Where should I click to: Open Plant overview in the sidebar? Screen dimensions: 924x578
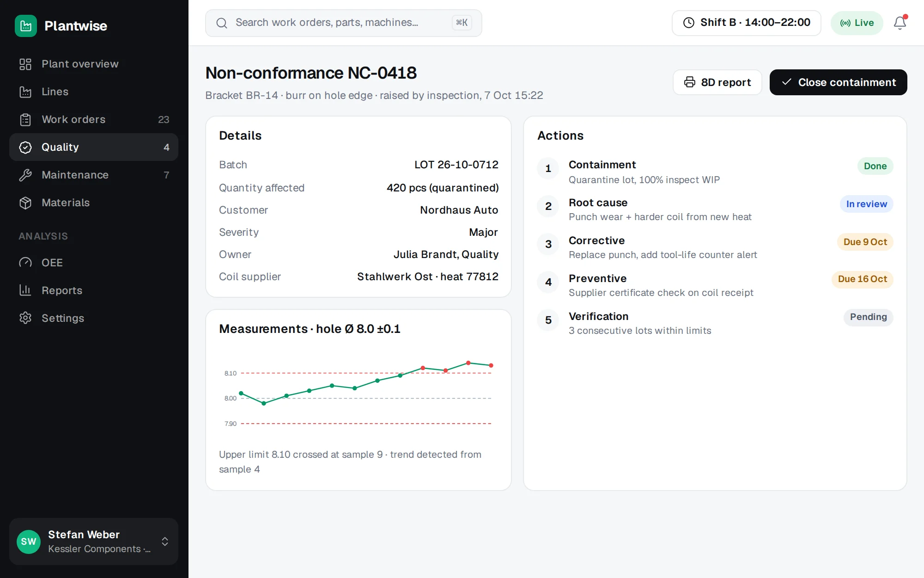pos(94,64)
